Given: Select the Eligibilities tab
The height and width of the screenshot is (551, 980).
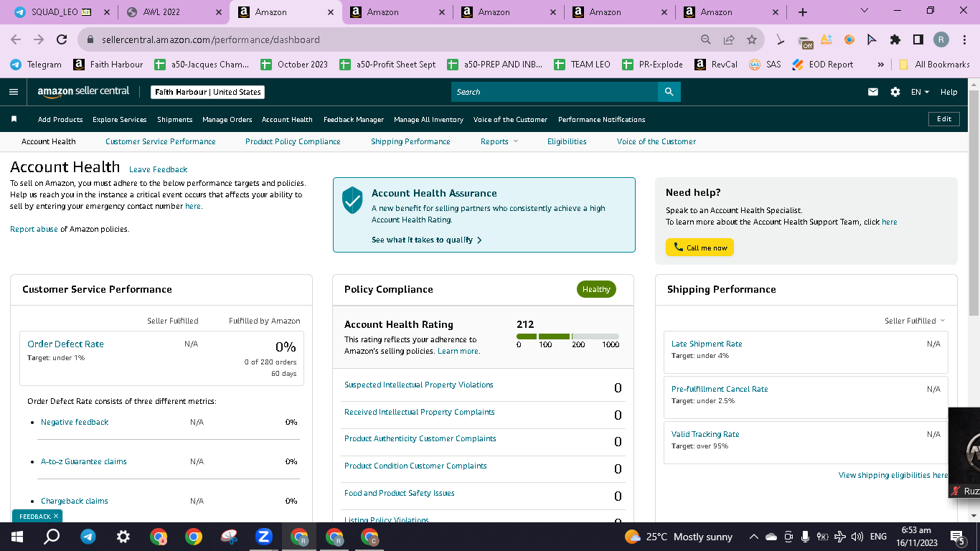Looking at the screenshot, I should pos(567,141).
